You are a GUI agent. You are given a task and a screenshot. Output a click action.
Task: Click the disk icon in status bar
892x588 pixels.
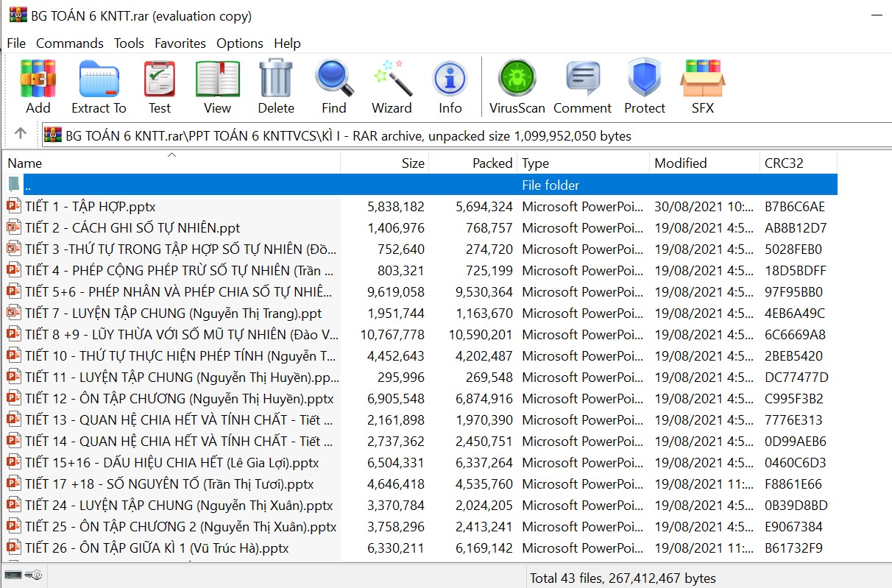(x=13, y=575)
